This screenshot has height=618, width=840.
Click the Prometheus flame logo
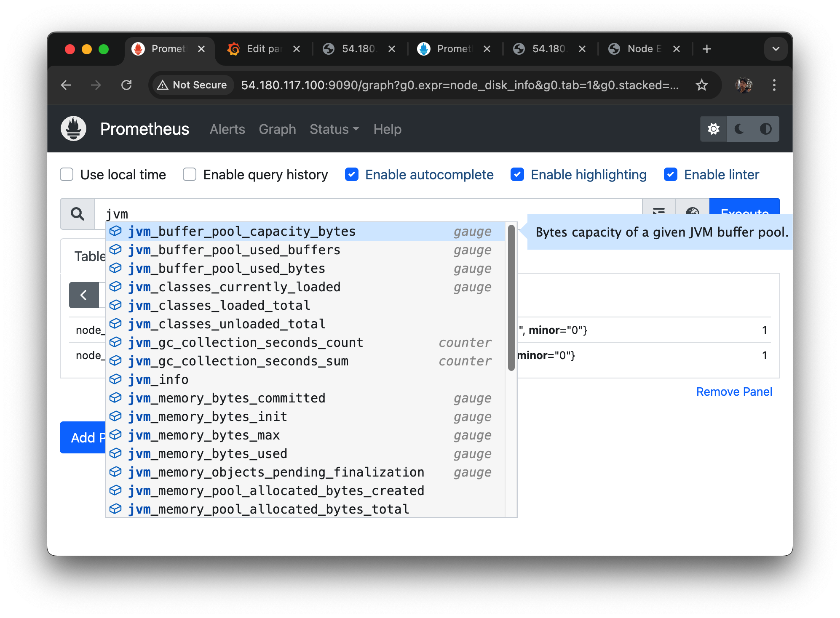tap(73, 129)
